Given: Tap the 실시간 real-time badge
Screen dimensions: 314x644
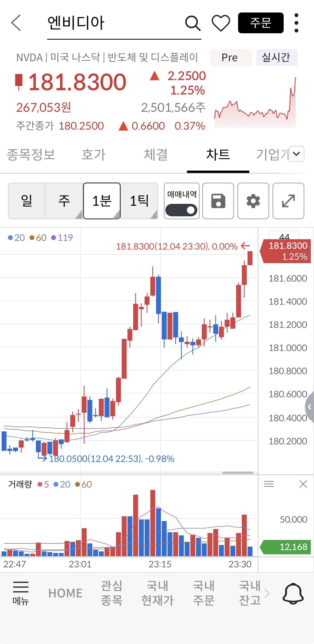Looking at the screenshot, I should pyautogui.click(x=277, y=57).
